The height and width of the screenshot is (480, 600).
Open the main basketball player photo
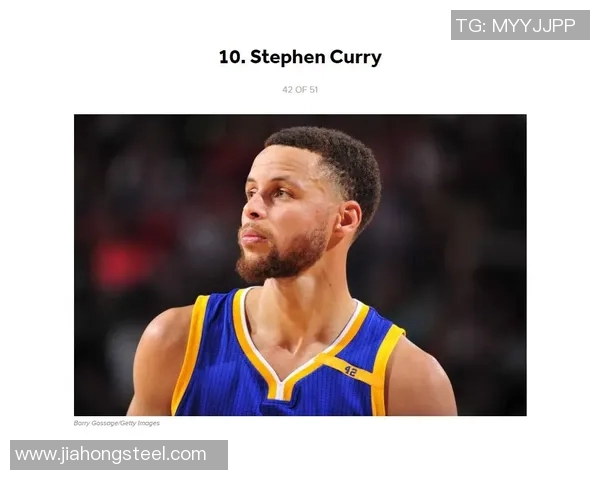click(300, 265)
